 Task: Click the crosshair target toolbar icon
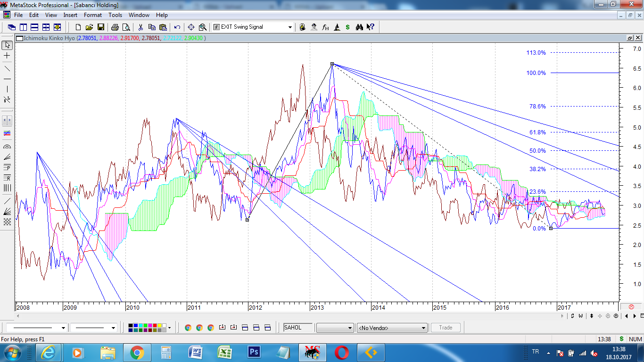[x=191, y=27]
